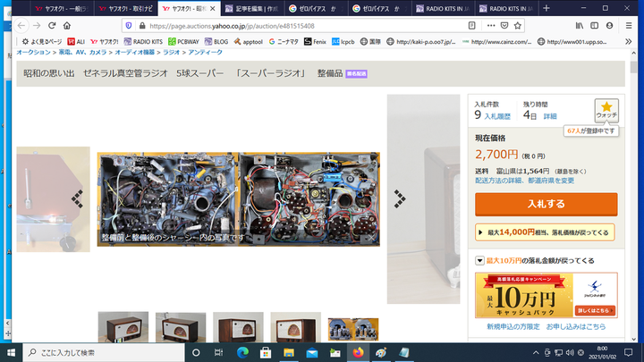Viewport: 644px width, 362px height.
Task: Open the Windows Start menu
Action: [11, 352]
